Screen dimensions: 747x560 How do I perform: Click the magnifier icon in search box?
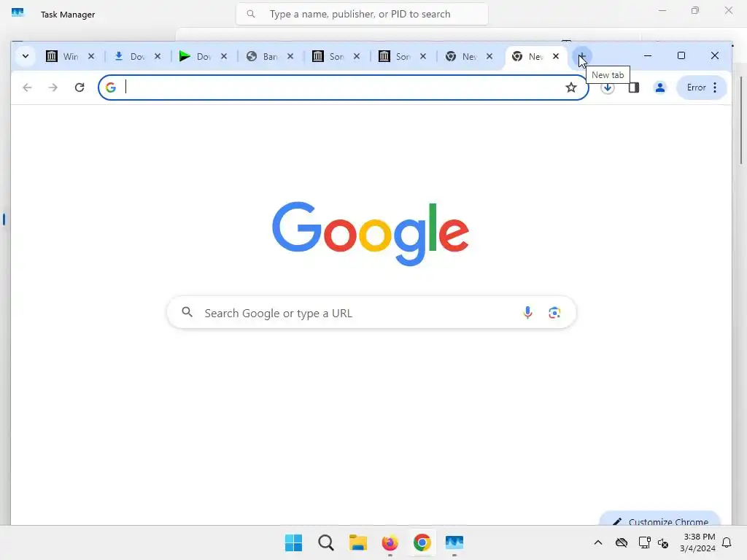187,312
